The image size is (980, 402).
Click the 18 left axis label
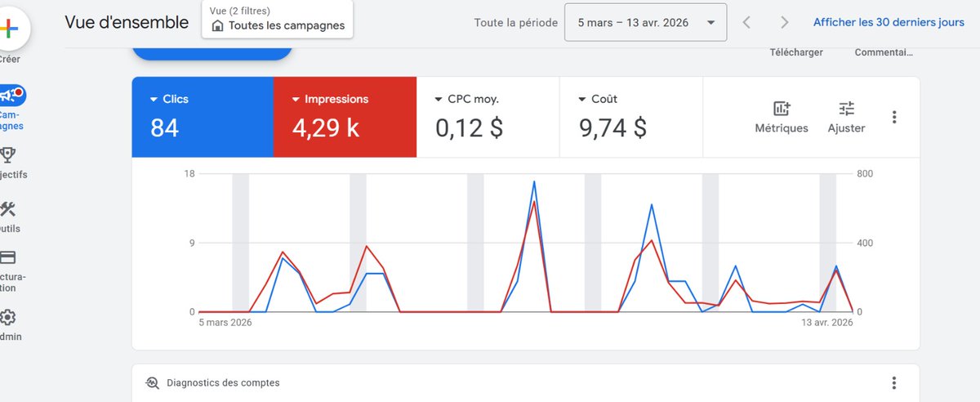189,173
